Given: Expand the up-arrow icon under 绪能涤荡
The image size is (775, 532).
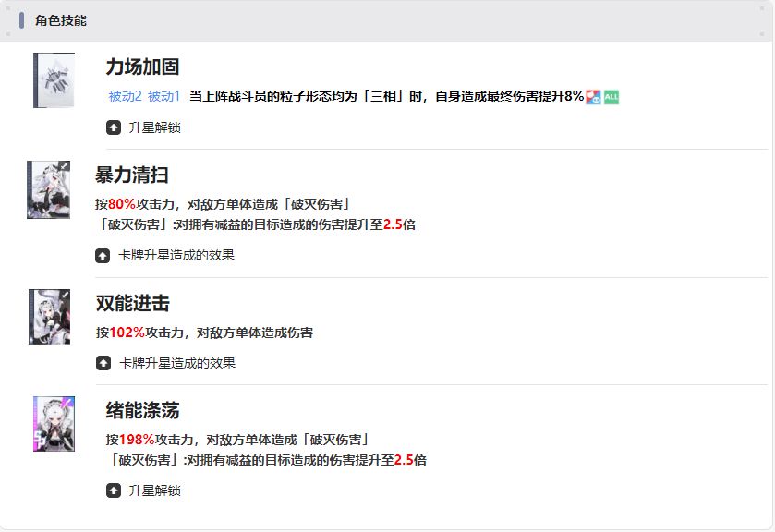Looking at the screenshot, I should pyautogui.click(x=114, y=490).
